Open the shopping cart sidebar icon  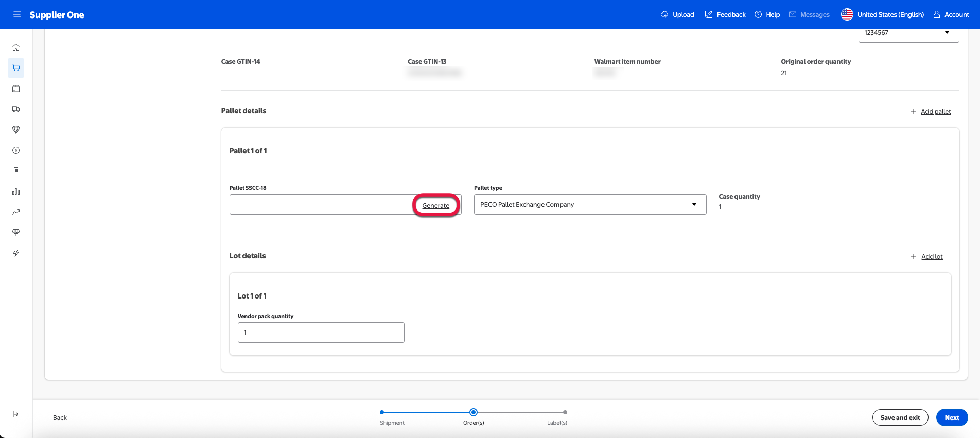tap(16, 68)
